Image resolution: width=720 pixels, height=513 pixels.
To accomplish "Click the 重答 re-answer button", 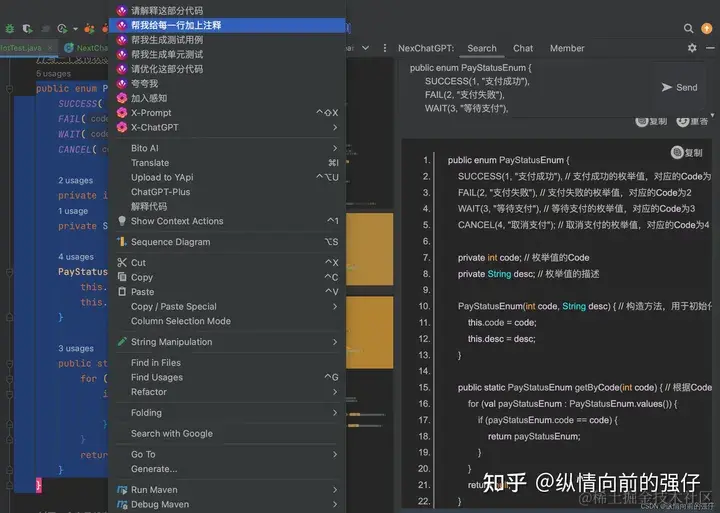I will (x=692, y=121).
